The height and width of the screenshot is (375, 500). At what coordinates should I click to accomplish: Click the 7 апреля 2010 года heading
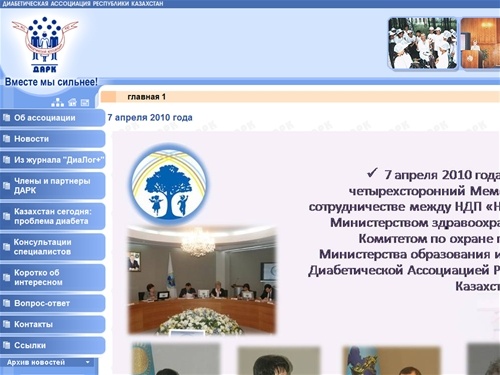150,118
